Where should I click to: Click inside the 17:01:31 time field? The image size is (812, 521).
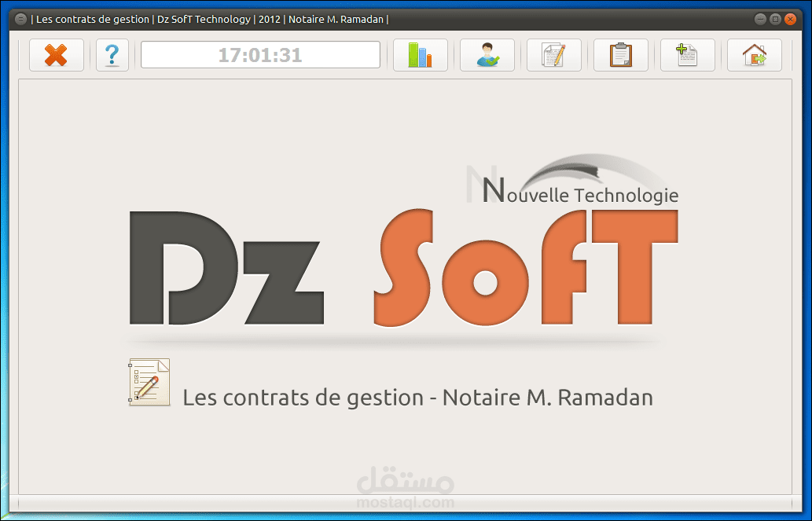coord(259,54)
